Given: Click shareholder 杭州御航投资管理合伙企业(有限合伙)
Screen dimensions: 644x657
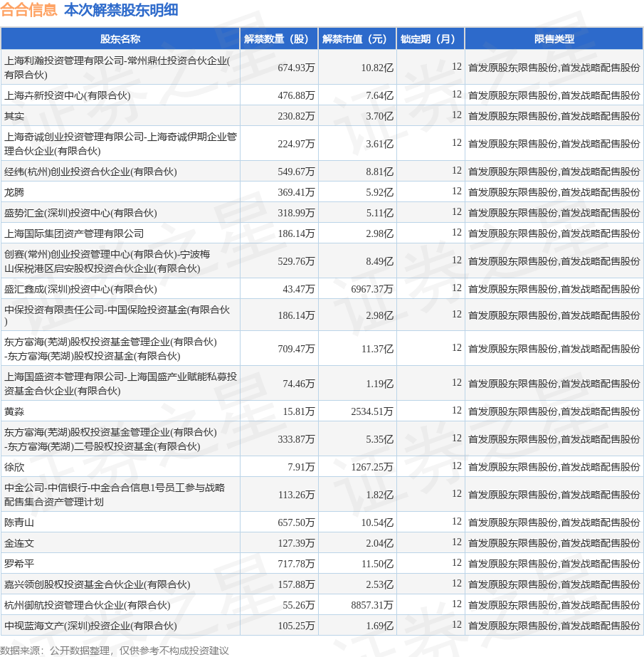Looking at the screenshot, I should click(x=87, y=604).
